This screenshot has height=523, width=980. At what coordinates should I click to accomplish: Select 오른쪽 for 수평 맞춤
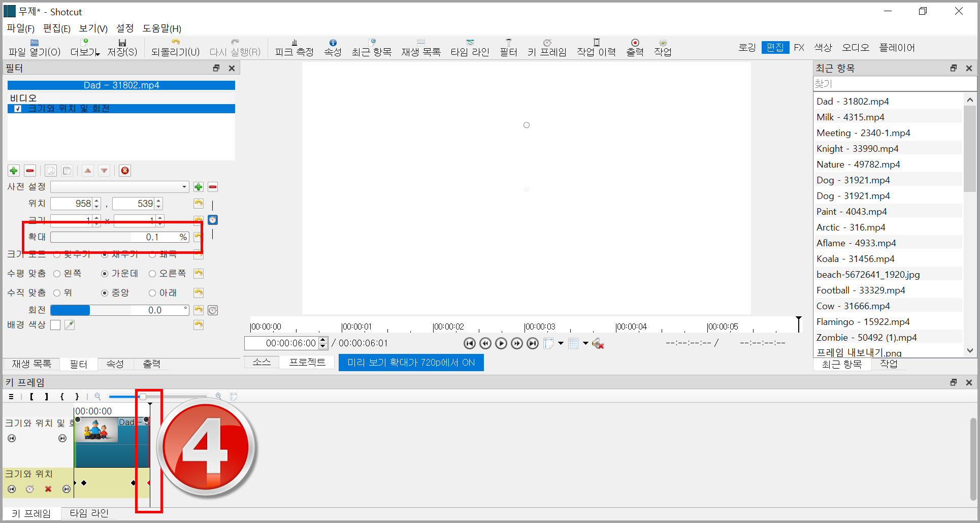pos(152,274)
